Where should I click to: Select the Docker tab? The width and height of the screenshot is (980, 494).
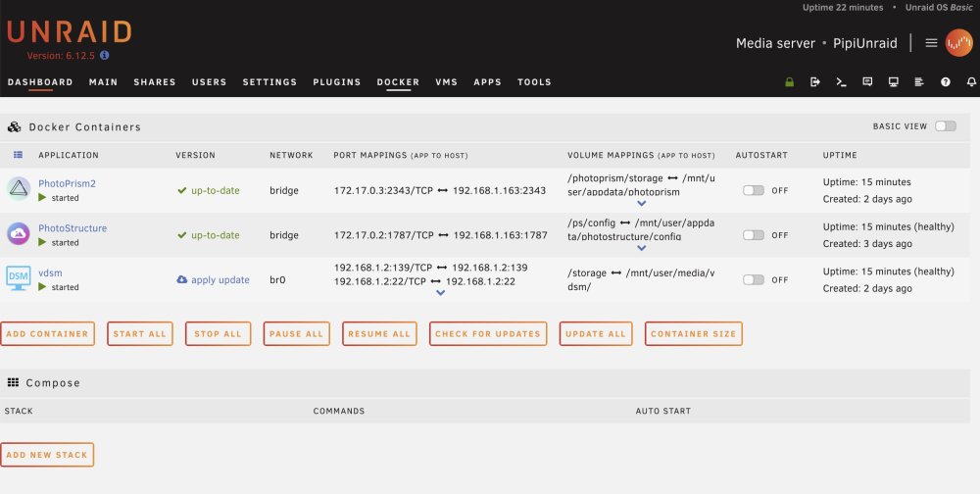pyautogui.click(x=398, y=82)
